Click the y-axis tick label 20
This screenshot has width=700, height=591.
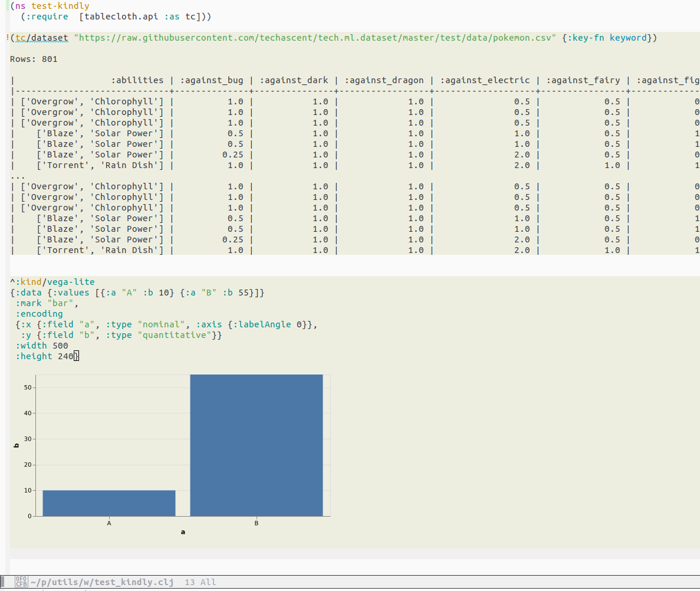click(28, 465)
